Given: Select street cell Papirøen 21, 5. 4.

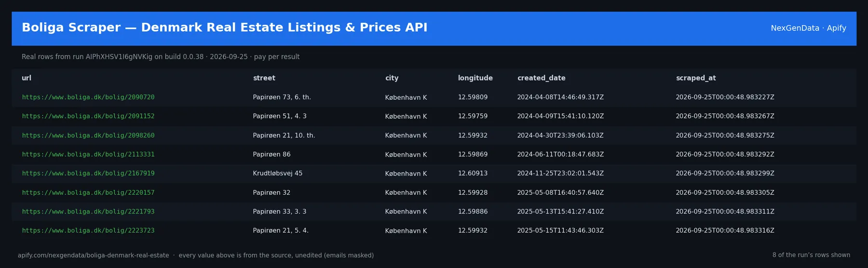Looking at the screenshot, I should pos(281,230).
